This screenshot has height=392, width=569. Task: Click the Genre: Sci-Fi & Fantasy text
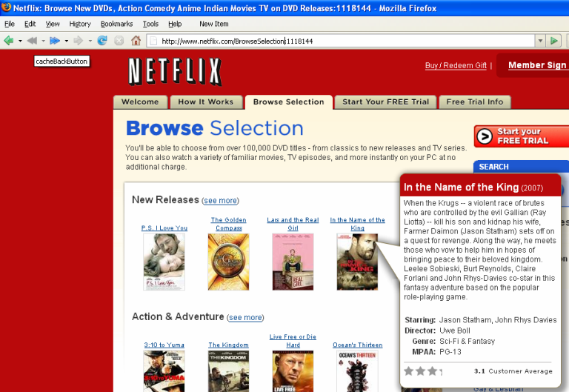click(x=453, y=341)
